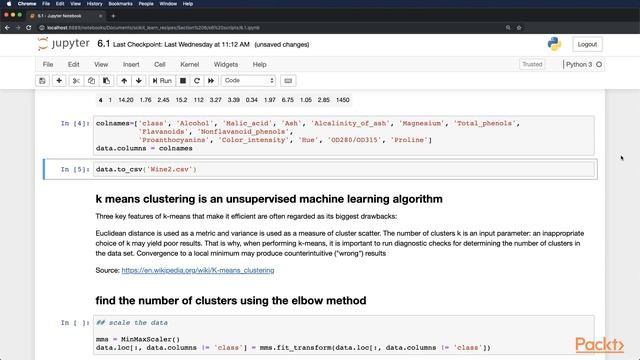Viewport: 640px width, 360px height.
Task: Open the Jupyter Edit menu
Action: tap(73, 64)
